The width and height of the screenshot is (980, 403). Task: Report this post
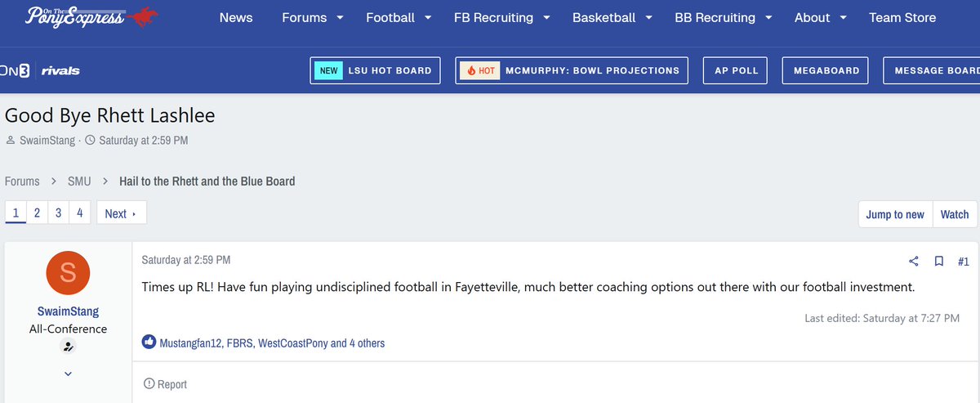[x=165, y=384]
